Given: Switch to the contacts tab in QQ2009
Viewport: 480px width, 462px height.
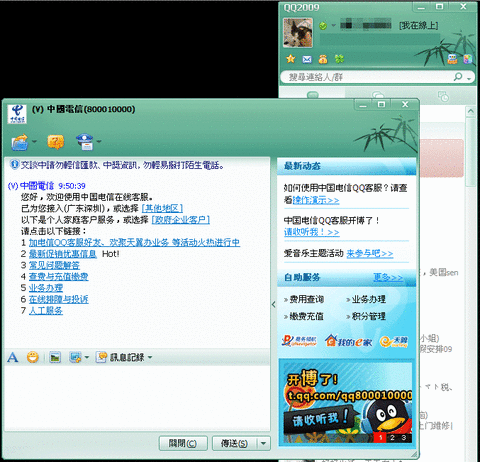Looking at the screenshot, I should tap(312, 95).
